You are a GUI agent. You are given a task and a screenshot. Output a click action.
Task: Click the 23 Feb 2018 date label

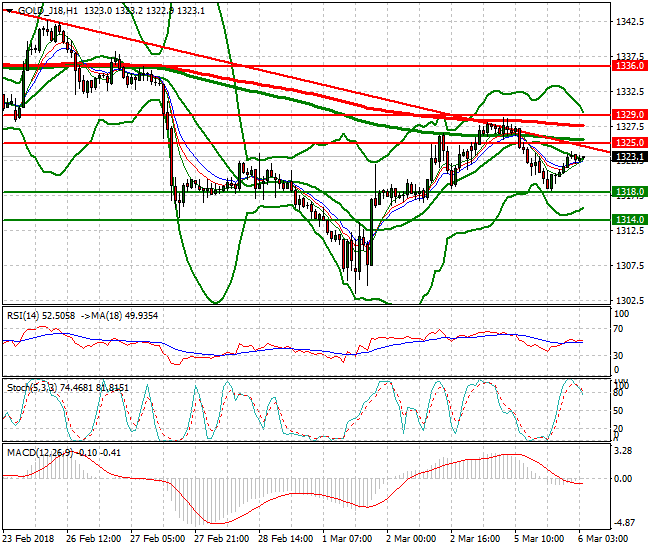(29, 539)
